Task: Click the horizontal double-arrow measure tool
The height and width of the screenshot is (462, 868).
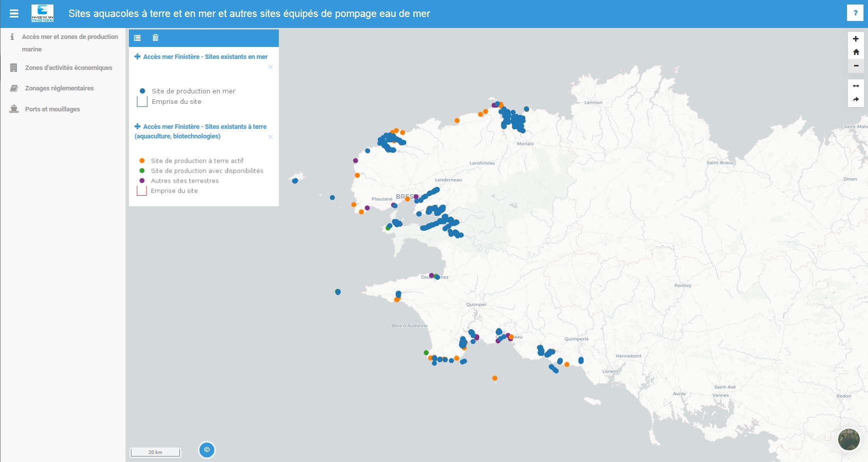Action: tap(856, 86)
